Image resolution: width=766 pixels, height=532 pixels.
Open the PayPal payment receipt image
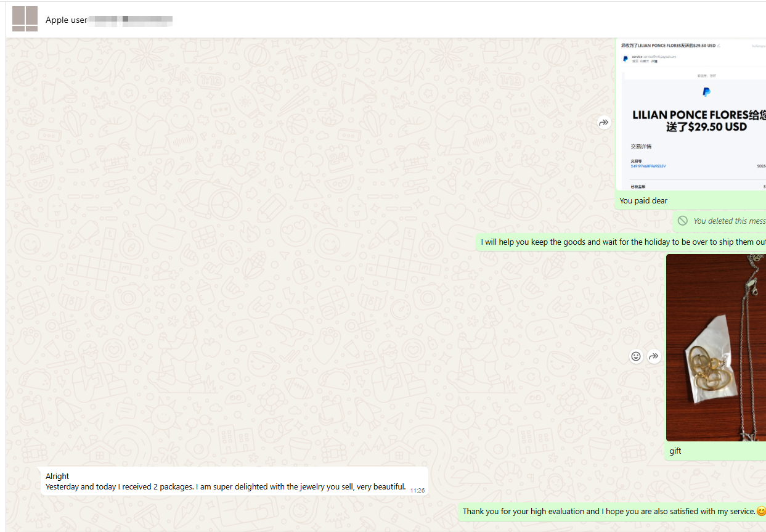click(x=691, y=115)
